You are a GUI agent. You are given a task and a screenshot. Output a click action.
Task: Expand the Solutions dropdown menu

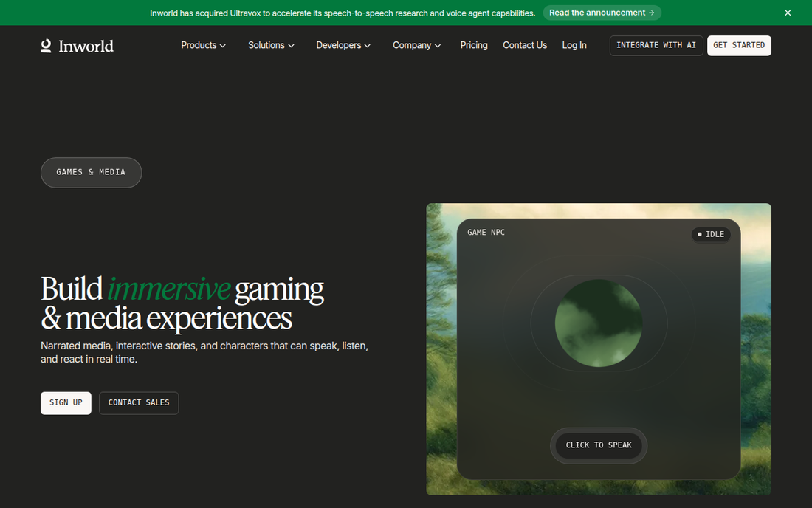click(x=271, y=46)
